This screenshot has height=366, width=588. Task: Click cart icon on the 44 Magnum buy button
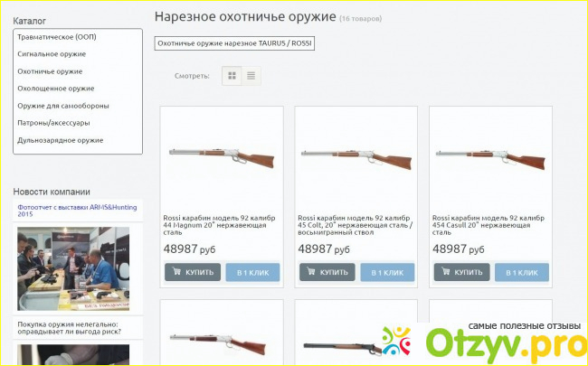coord(176,271)
